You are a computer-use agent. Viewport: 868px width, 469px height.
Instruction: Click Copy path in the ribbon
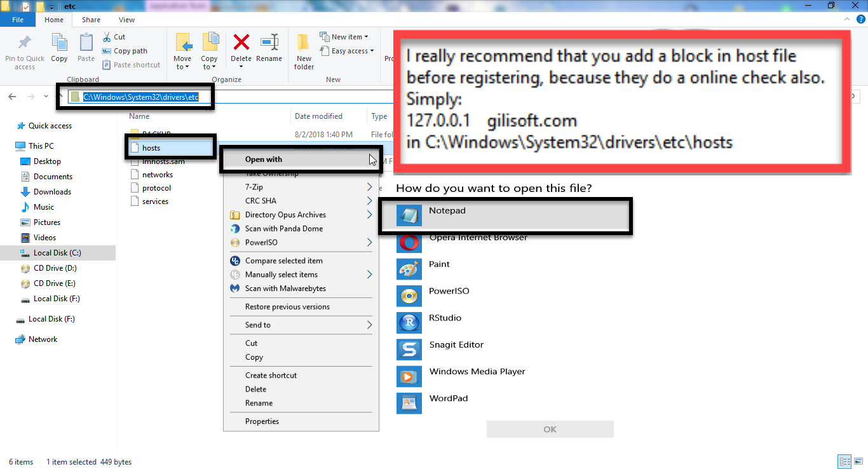coord(125,51)
